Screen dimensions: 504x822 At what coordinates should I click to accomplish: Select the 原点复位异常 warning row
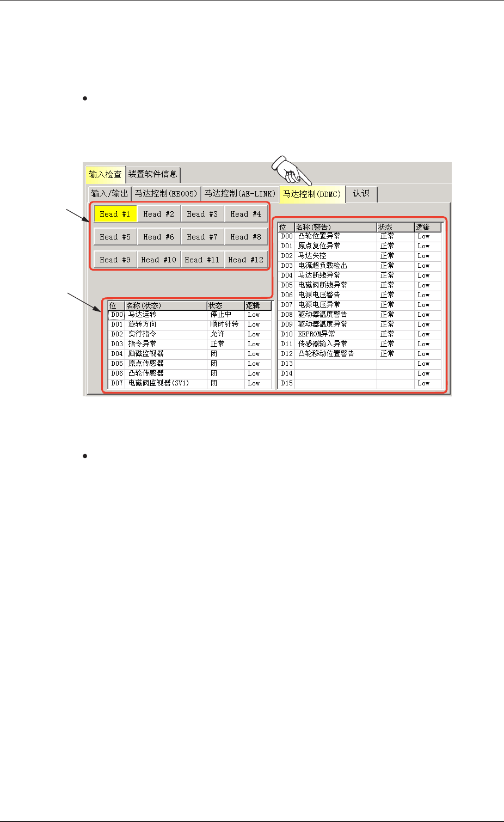pyautogui.click(x=359, y=246)
